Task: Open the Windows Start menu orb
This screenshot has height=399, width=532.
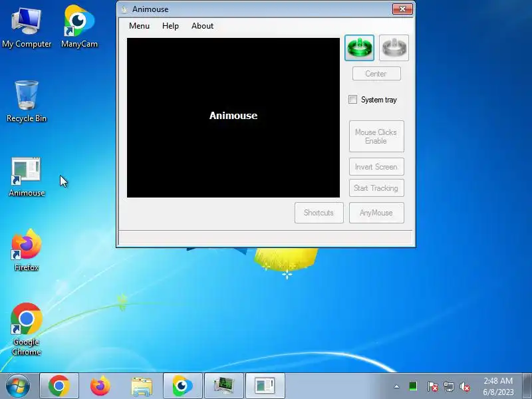Action: (17, 386)
